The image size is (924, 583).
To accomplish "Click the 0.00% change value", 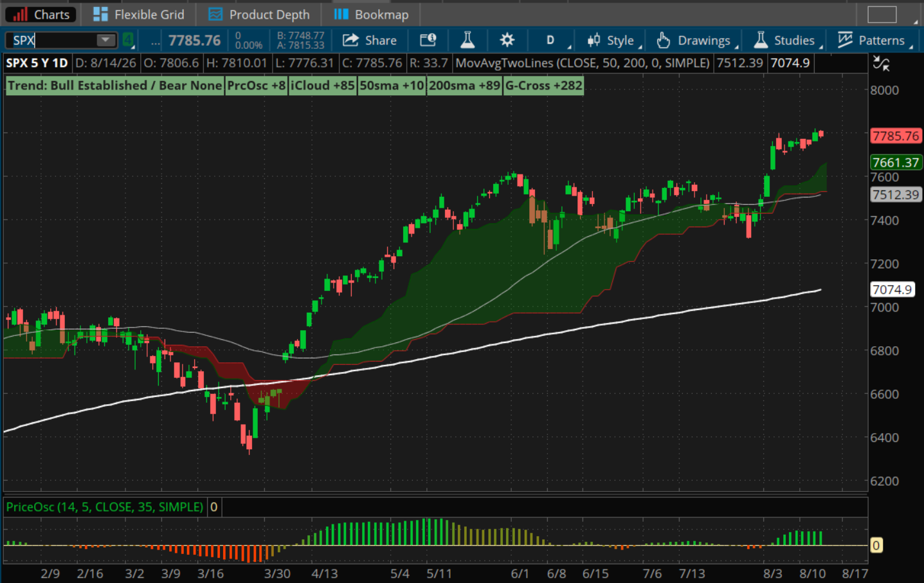I will [x=248, y=45].
